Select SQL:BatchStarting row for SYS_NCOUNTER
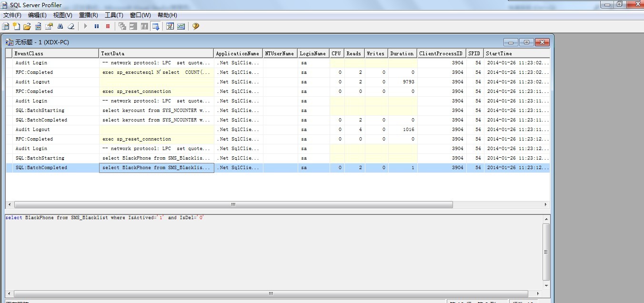The width and height of the screenshot is (644, 303). click(278, 111)
